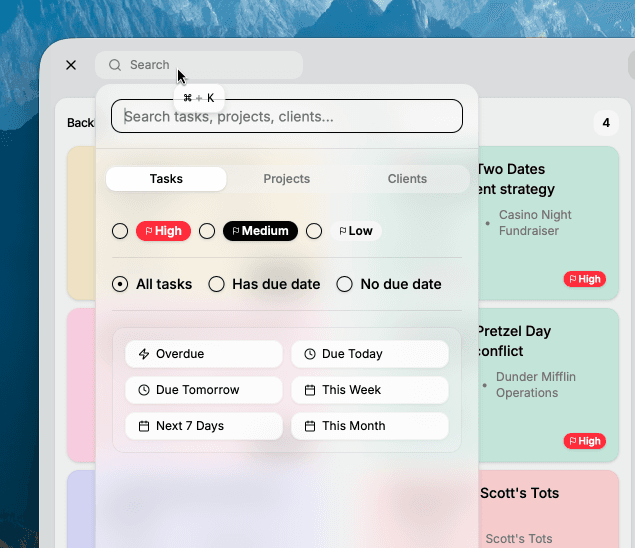The image size is (635, 548).
Task: Select the radio button for Low priority
Action: coord(314,231)
